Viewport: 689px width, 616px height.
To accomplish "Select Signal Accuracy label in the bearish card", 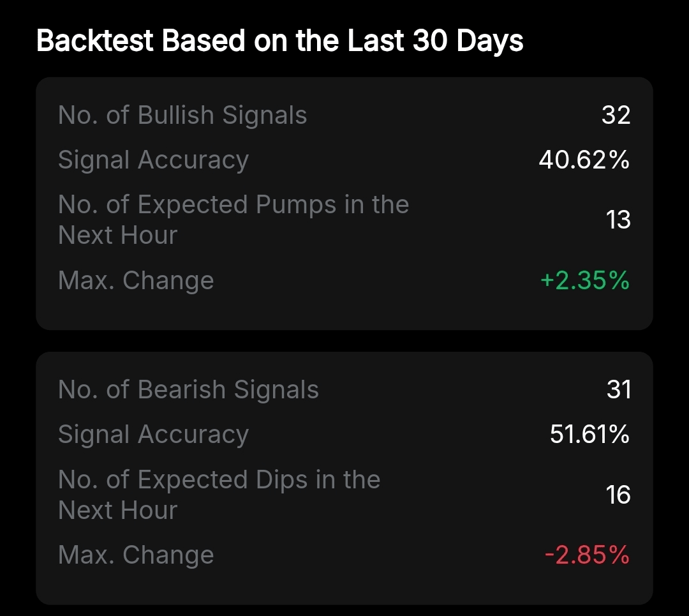I will pos(153,435).
